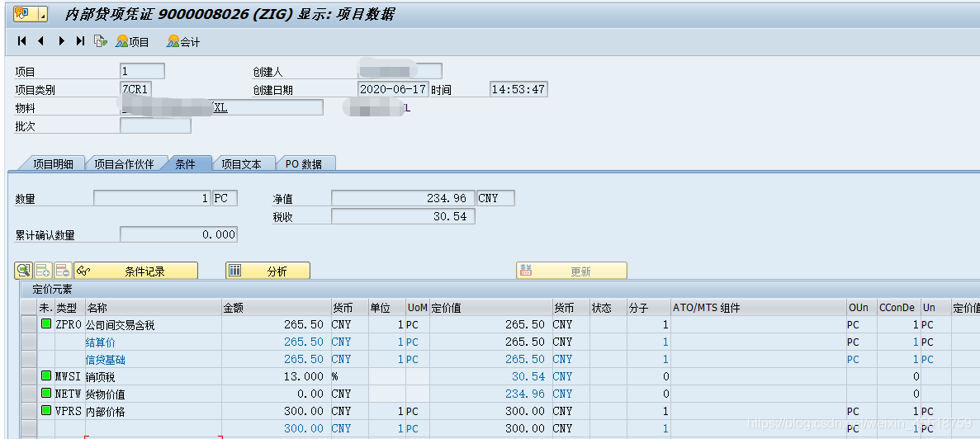Image resolution: width=980 pixels, height=439 pixels.
Task: Select the 条件 tab
Action: coord(185,163)
